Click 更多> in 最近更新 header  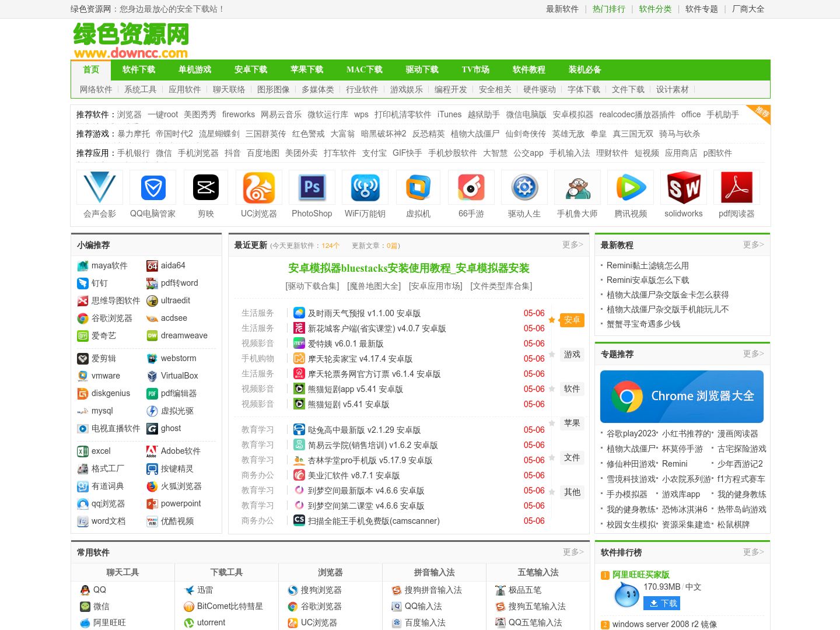(573, 245)
